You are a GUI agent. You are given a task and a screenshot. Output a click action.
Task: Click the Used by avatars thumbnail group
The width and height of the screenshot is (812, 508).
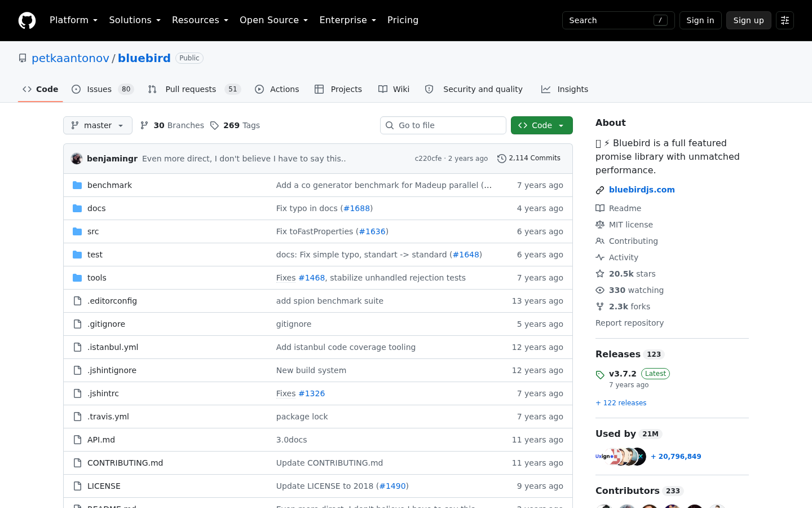point(621,457)
